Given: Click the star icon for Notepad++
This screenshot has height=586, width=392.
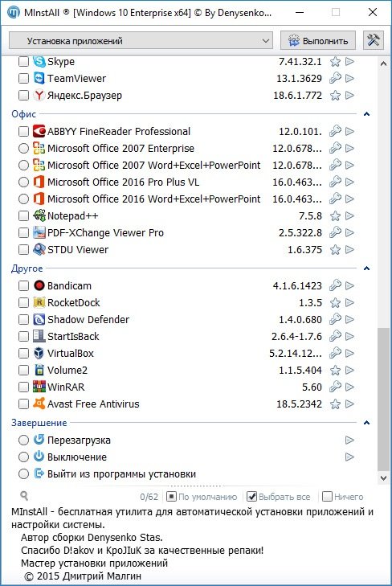Looking at the screenshot, I should tap(335, 215).
